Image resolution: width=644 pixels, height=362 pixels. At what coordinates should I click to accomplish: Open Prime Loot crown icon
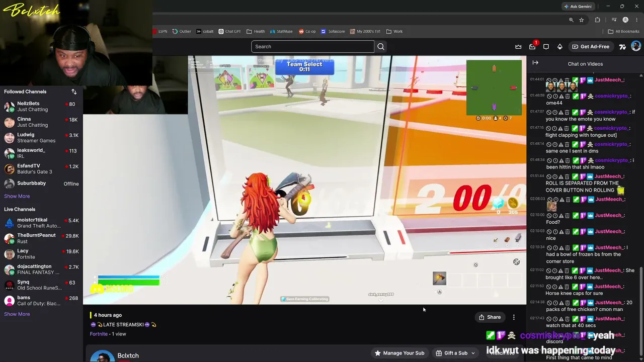coord(518,47)
